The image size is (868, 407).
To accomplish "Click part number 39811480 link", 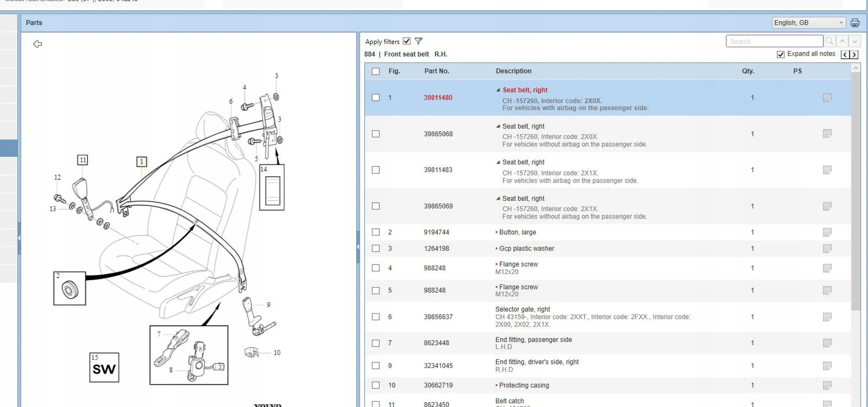I will point(438,98).
